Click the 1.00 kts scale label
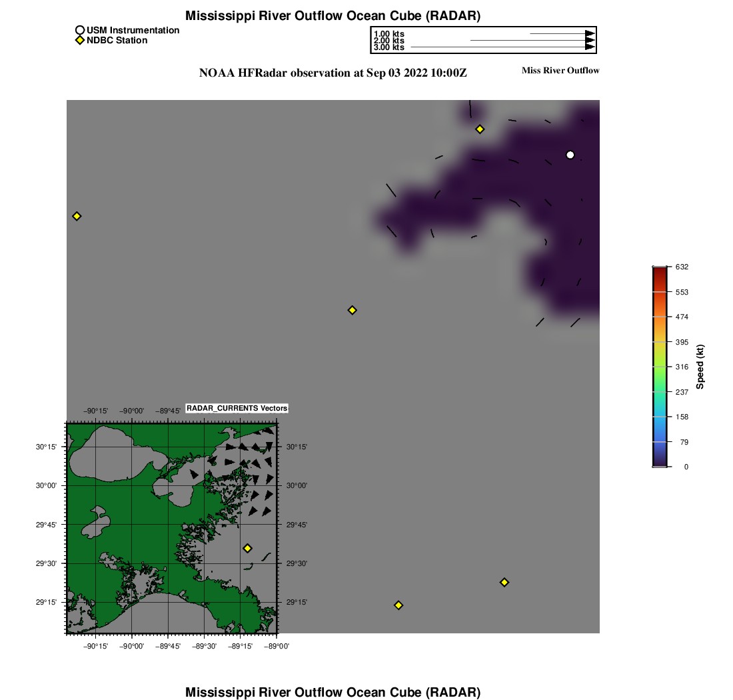Viewport: 733px width, 700px height. [388, 34]
